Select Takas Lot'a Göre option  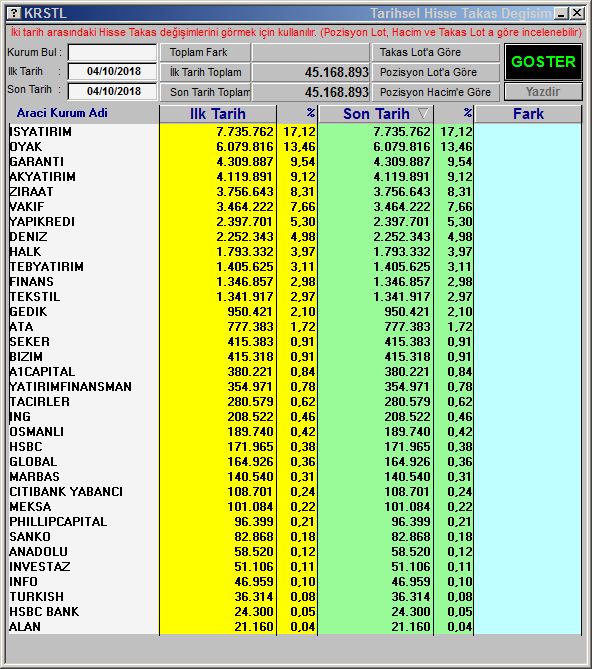tap(435, 52)
